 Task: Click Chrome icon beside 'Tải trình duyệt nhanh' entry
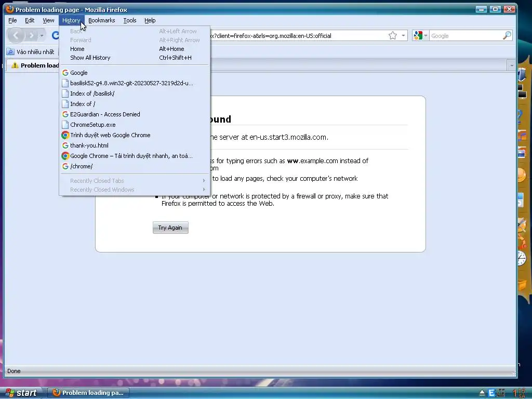65,156
